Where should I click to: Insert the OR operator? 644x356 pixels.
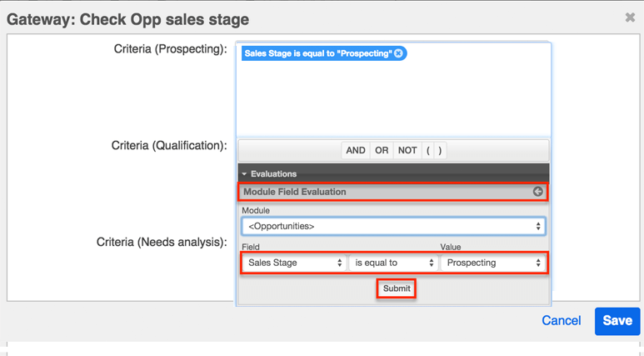pos(382,150)
